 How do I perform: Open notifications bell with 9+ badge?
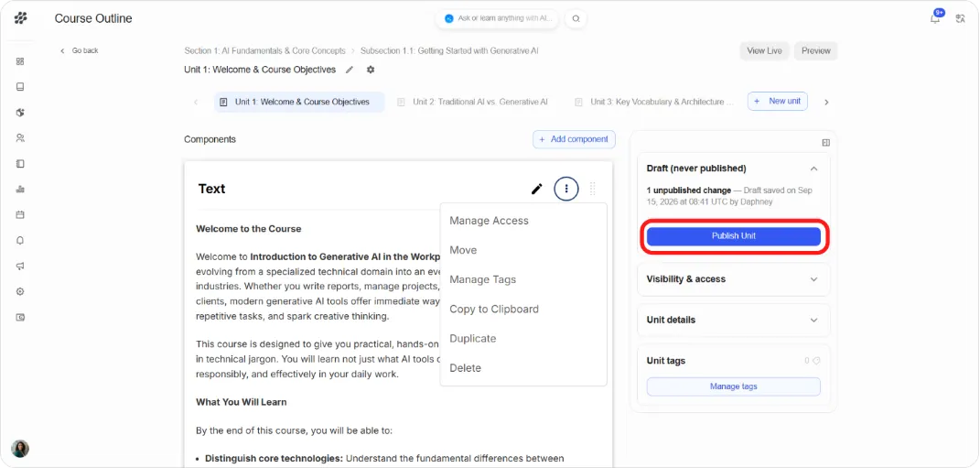tap(936, 16)
